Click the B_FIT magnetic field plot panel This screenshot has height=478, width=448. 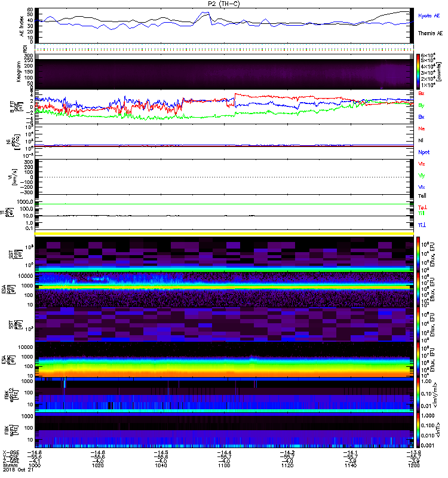click(x=224, y=107)
